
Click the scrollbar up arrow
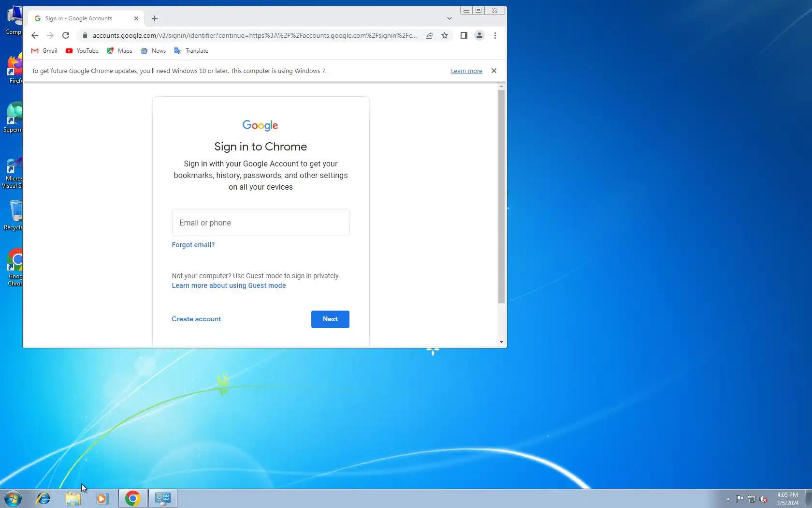pos(501,86)
